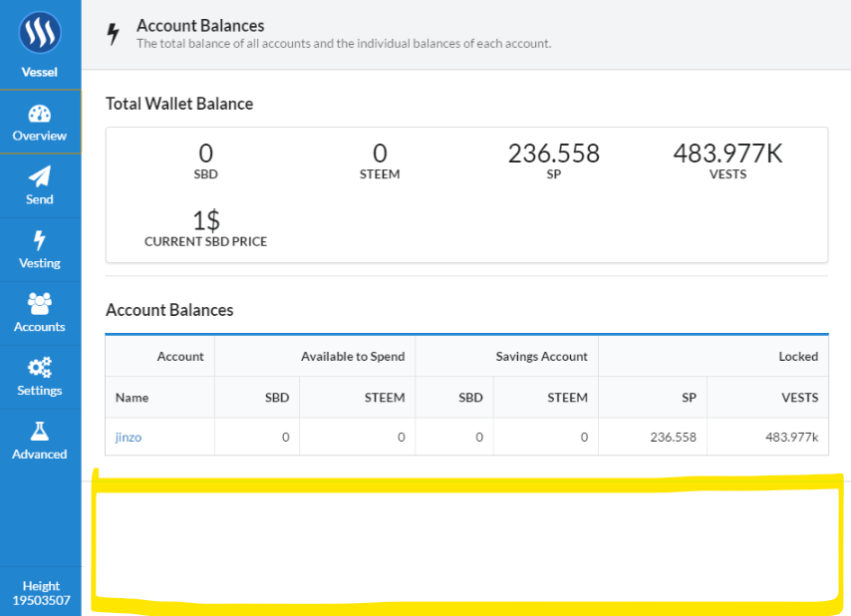Open the Send paper plane icon

40,176
